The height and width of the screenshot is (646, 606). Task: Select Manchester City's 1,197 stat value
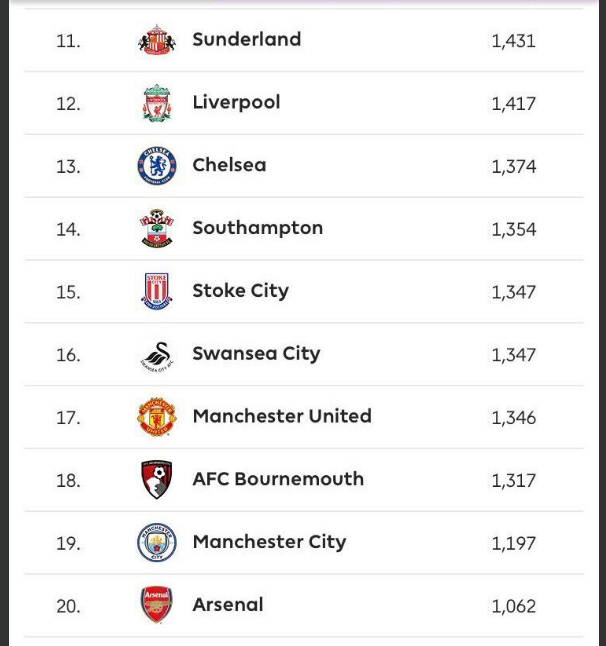[x=514, y=543]
